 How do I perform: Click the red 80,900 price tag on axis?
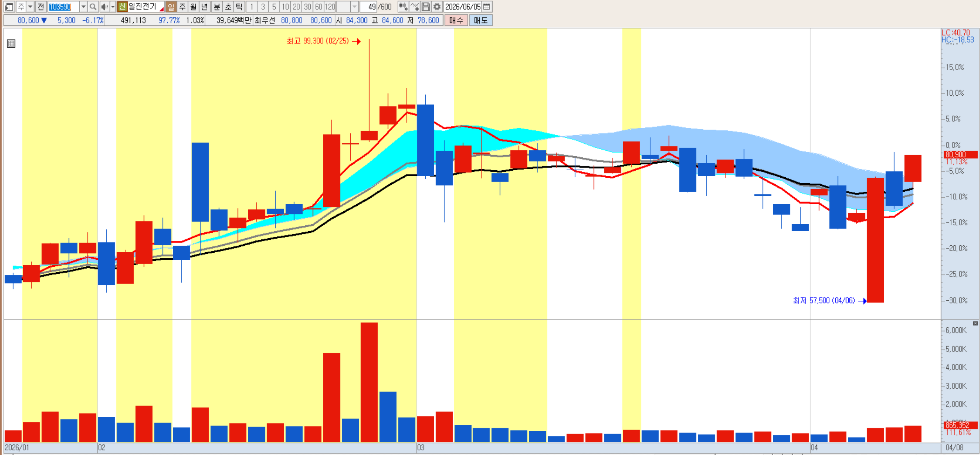pyautogui.click(x=960, y=155)
